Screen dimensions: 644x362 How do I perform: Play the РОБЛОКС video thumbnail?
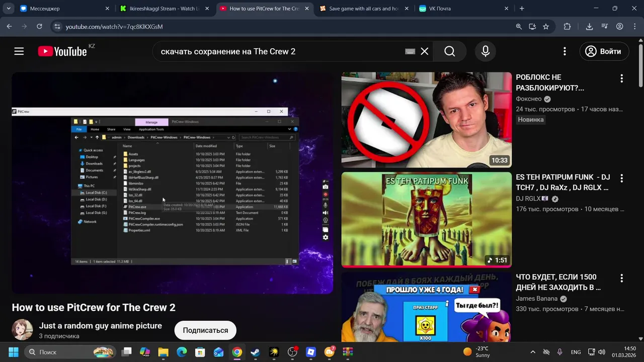[x=427, y=120]
